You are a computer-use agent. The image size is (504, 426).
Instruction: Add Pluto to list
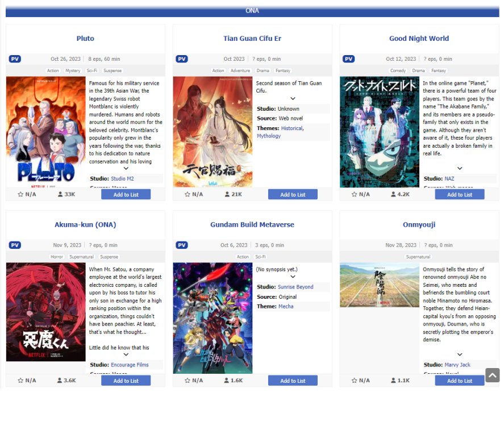point(126,194)
